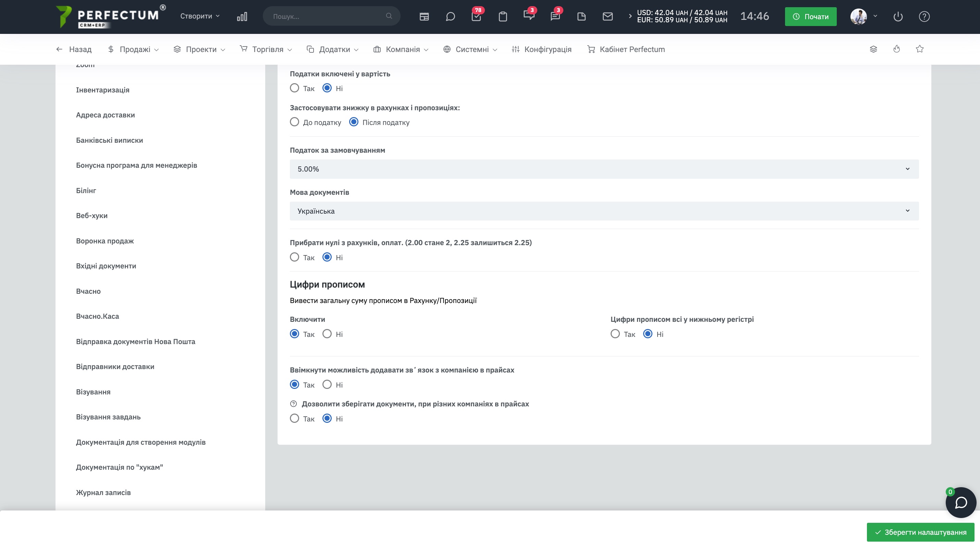Open the user avatar menu
Viewport: 980px width, 543px height.
pos(863,16)
